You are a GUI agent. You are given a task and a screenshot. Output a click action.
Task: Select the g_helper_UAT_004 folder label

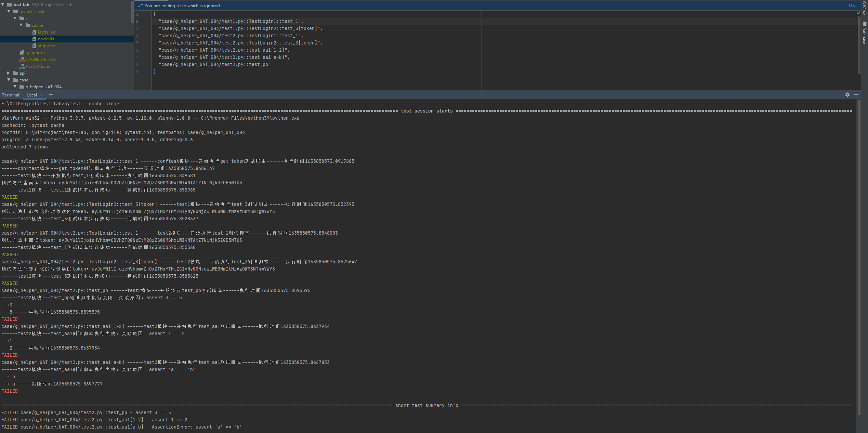[43, 87]
